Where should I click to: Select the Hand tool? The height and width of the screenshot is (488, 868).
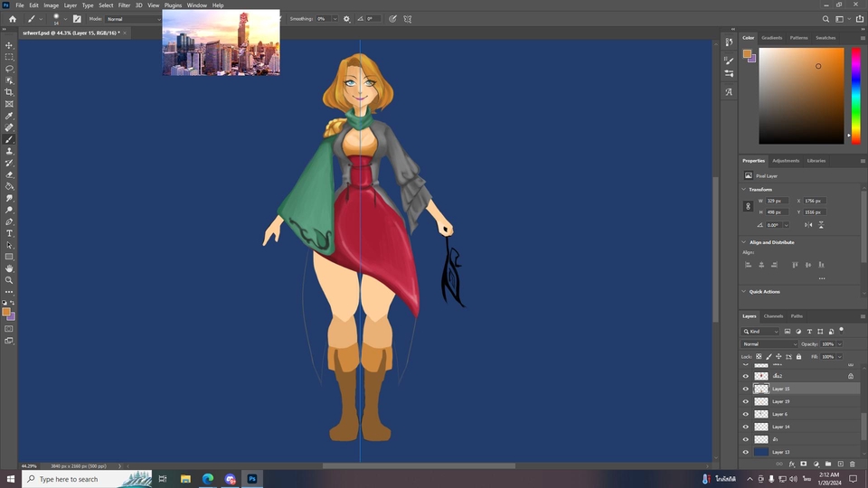click(x=9, y=268)
